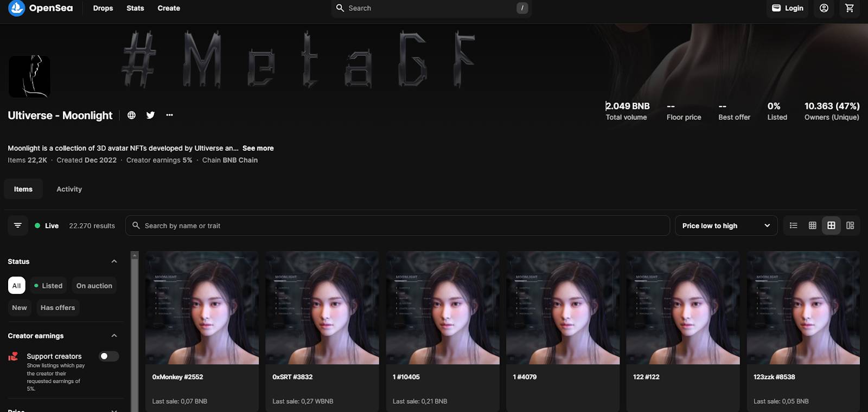Image resolution: width=868 pixels, height=412 pixels.
Task: Click the Live updates indicator
Action: (x=47, y=226)
